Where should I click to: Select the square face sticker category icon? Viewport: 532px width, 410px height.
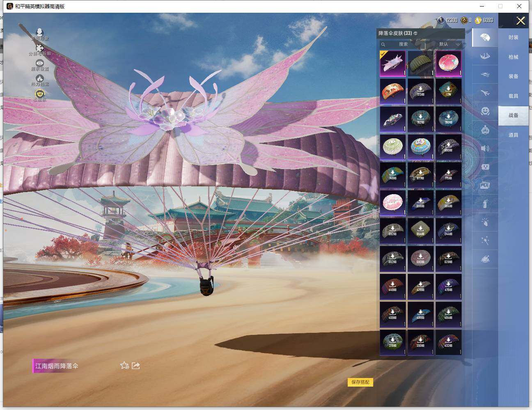[485, 167]
